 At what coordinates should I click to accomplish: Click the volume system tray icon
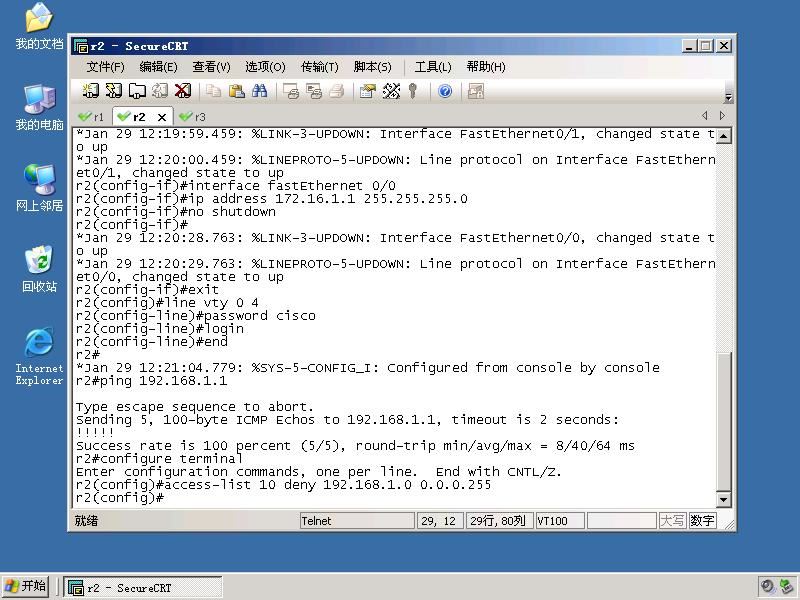(x=767, y=586)
